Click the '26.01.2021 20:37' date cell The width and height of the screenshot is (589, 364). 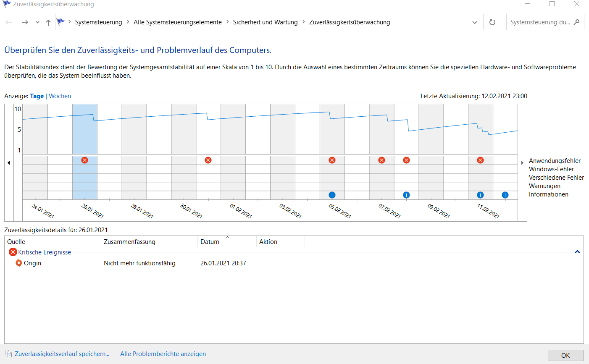coord(223,263)
